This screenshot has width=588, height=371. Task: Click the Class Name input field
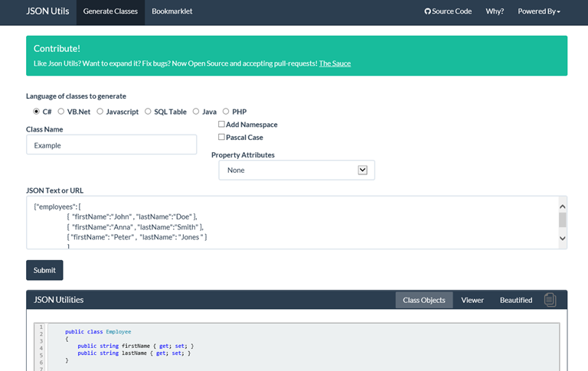tap(111, 145)
